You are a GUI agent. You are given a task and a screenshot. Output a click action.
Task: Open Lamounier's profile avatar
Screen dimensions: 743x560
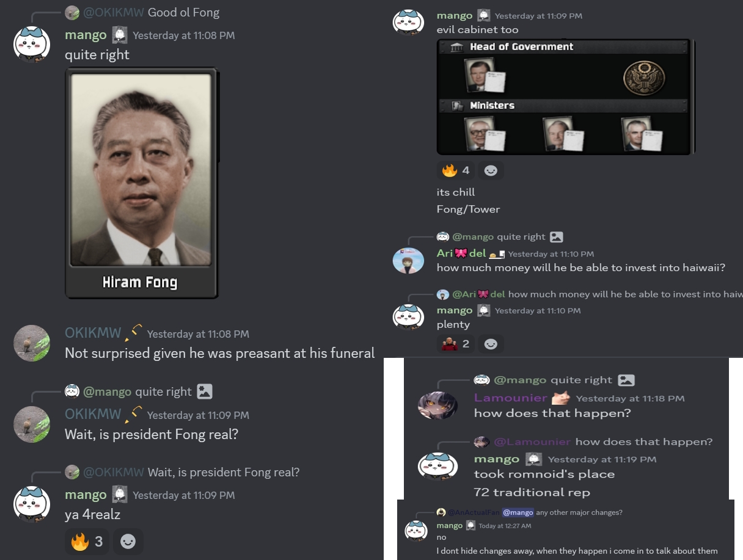(437, 405)
